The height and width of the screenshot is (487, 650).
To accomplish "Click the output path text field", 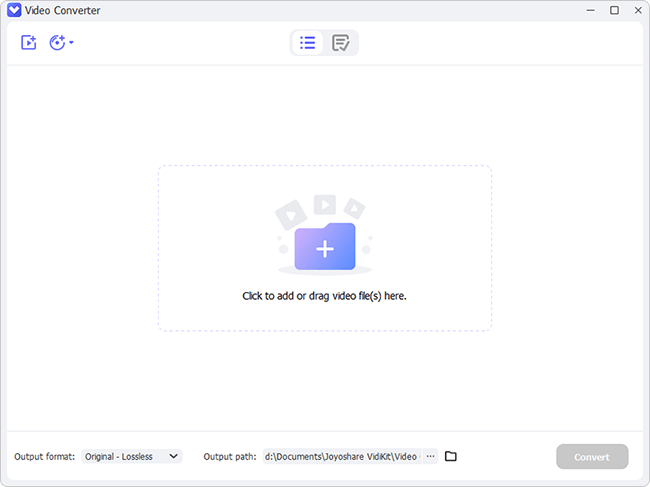I will click(x=340, y=456).
